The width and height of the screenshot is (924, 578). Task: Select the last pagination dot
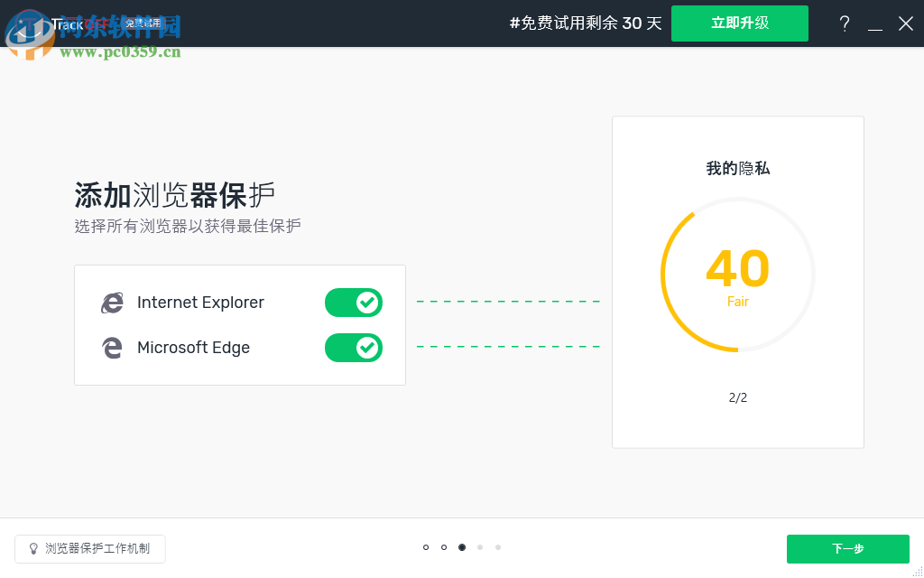[x=498, y=547]
